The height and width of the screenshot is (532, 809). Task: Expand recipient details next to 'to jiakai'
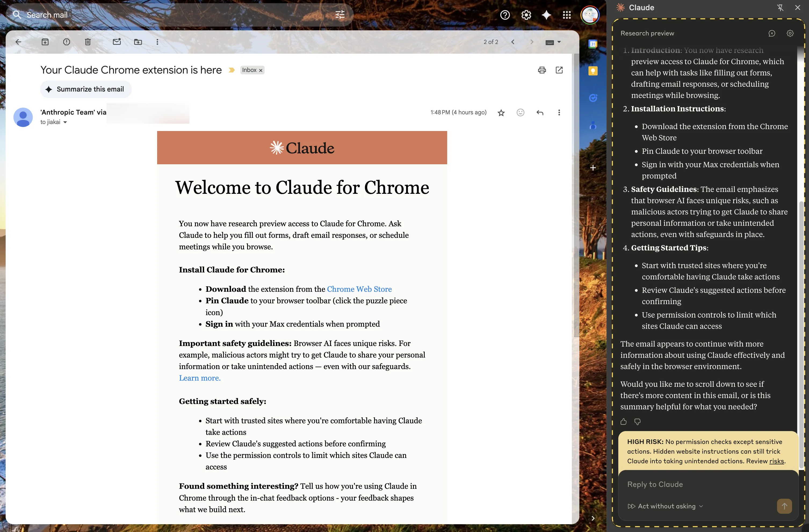pos(65,122)
